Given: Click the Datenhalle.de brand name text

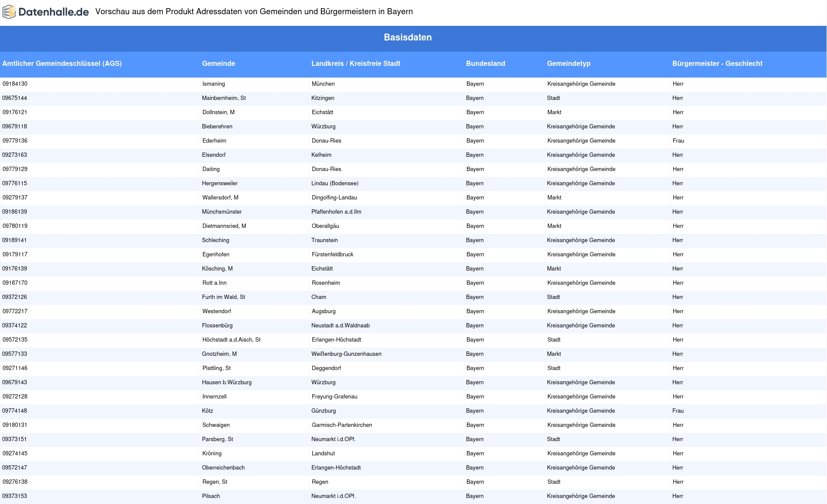Looking at the screenshot, I should pos(53,12).
